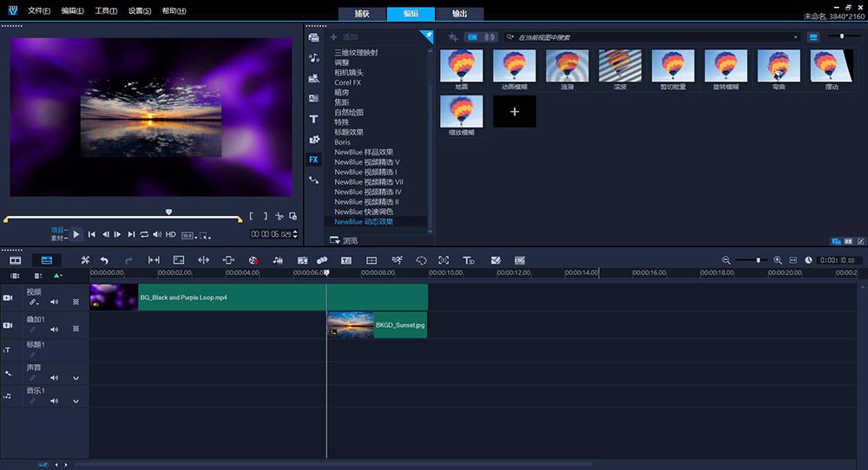Screen dimensions: 868x470
Task: Click the thumbnail size slider
Action: (x=843, y=36)
